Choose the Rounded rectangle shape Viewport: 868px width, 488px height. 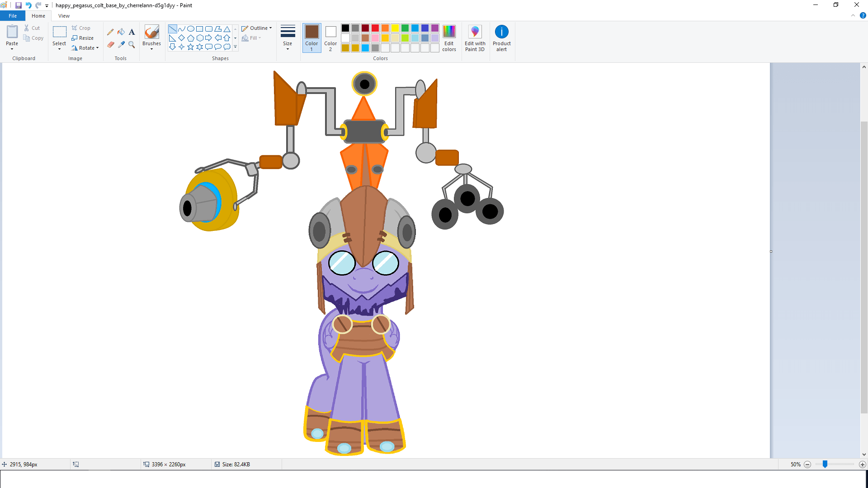(208, 29)
